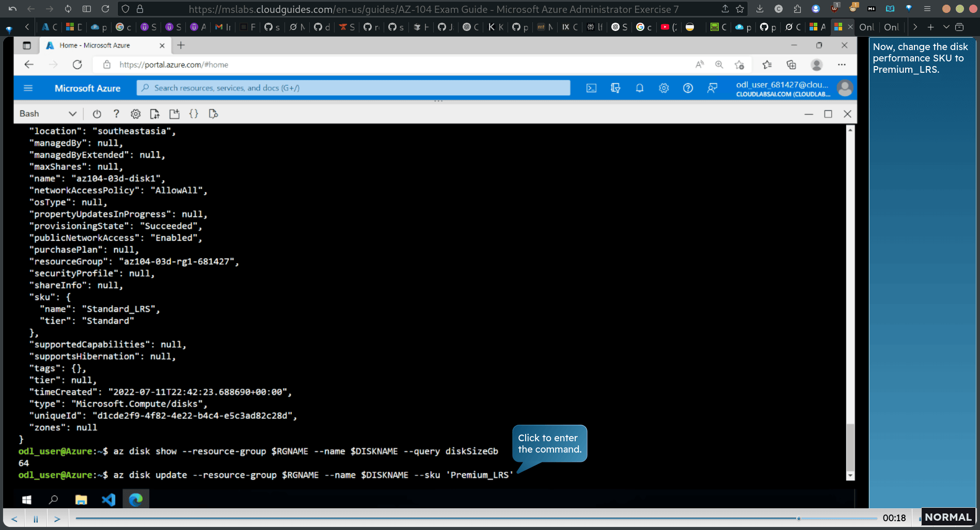Open Azure feedback icon

[712, 88]
